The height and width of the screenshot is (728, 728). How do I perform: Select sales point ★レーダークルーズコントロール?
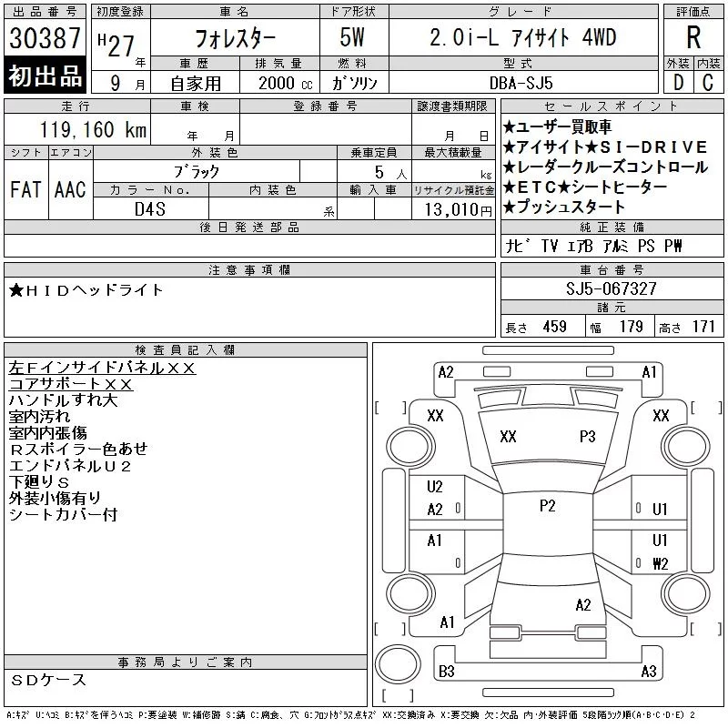(605, 167)
